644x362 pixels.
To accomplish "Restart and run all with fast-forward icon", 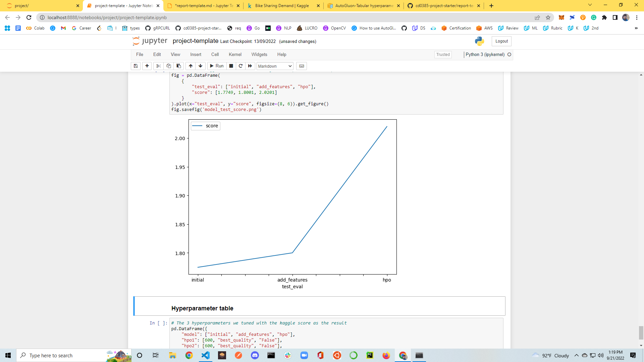I will click(x=250, y=66).
